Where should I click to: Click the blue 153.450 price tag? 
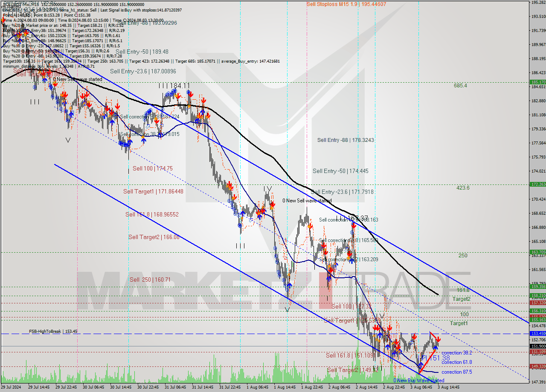click(x=537, y=333)
